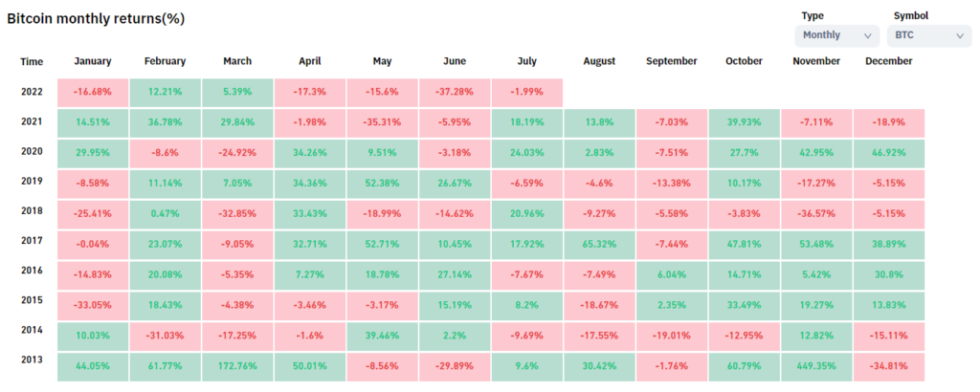Click the -37.28% June 2022 cell

point(455,92)
